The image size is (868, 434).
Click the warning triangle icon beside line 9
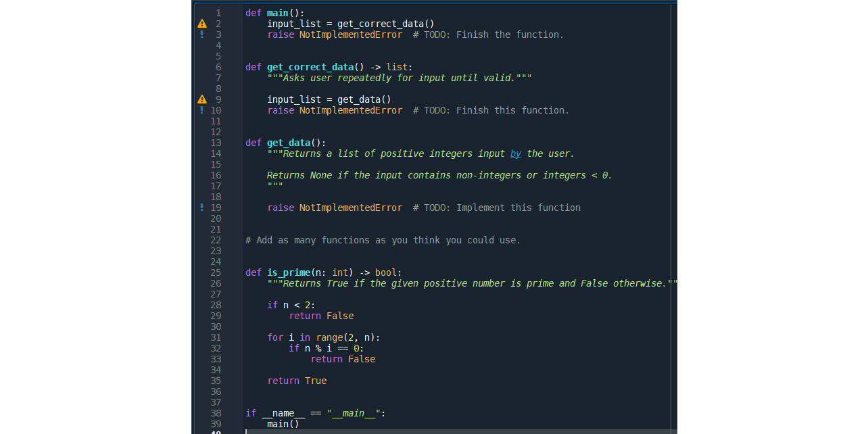pyautogui.click(x=201, y=99)
